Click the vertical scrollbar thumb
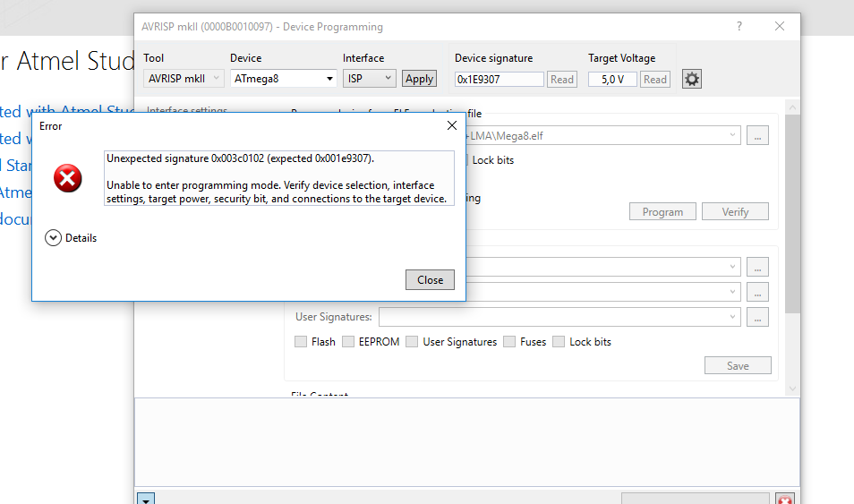This screenshot has width=854, height=504. pyautogui.click(x=792, y=214)
